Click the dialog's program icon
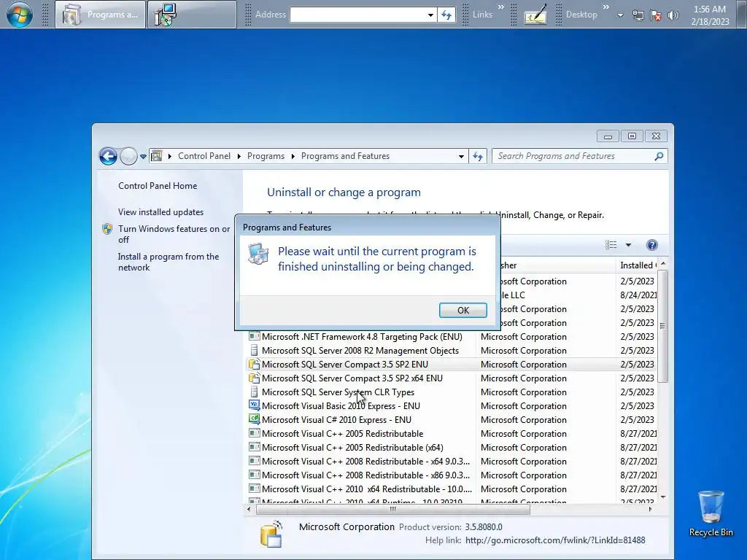This screenshot has width=747, height=560. pyautogui.click(x=259, y=253)
